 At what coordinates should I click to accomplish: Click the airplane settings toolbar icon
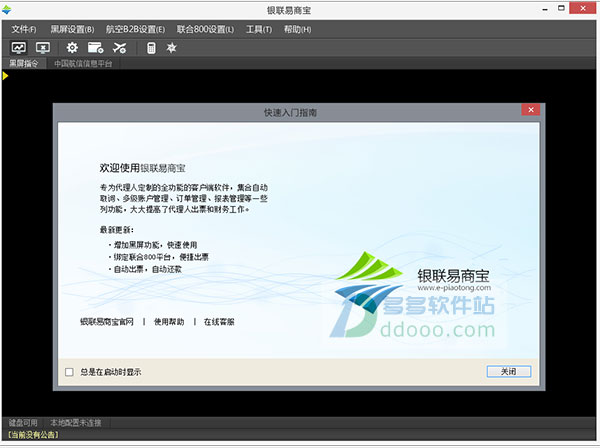(119, 48)
